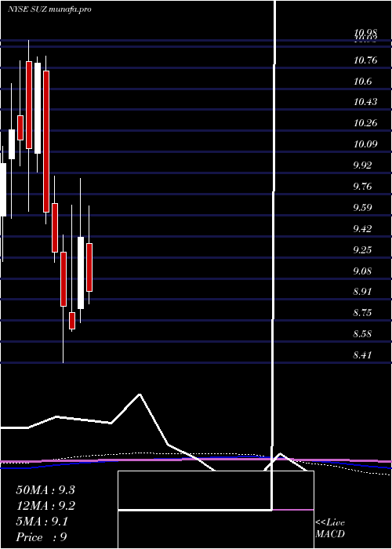Click the 8.75 price level label

tap(362, 312)
